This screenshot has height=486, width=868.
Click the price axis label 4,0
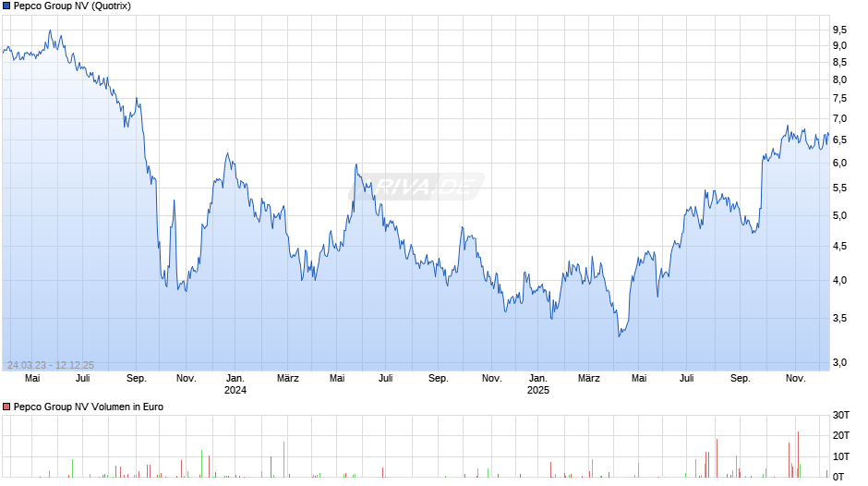pos(839,280)
